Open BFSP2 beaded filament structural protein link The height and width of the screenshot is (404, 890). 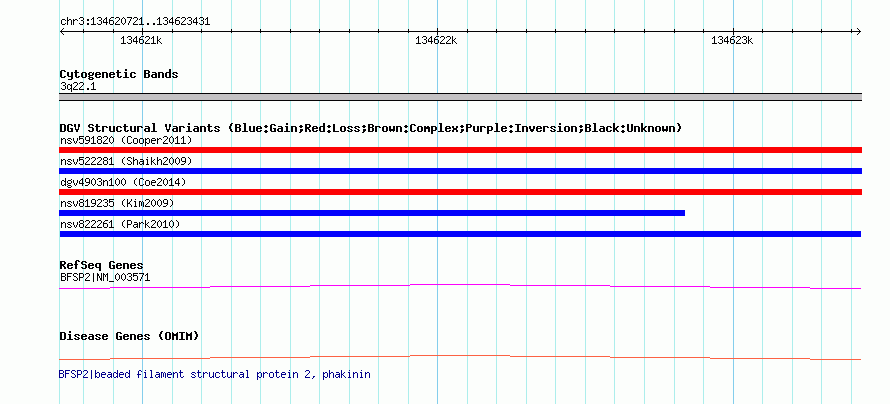pos(215,374)
